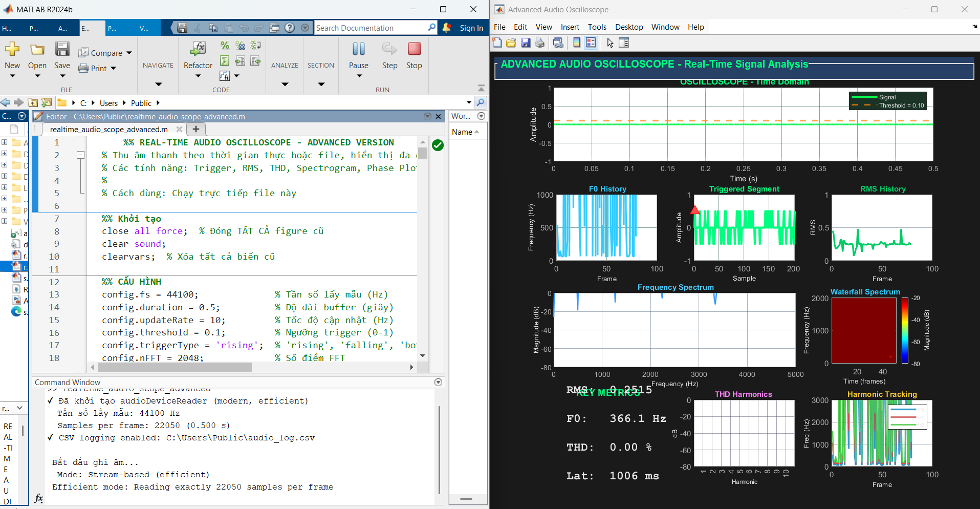This screenshot has height=509, width=980.
Task: Link plots using the chain icon
Action: coord(558,43)
